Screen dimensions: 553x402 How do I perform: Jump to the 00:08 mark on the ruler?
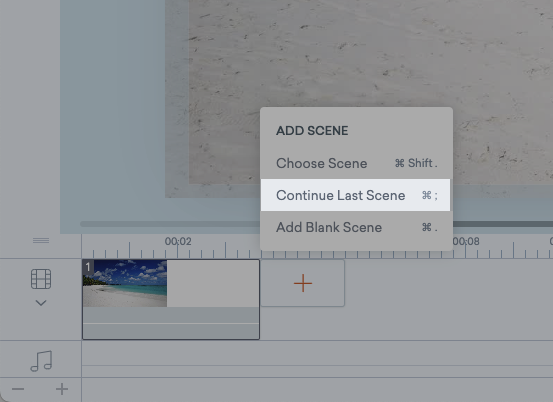click(466, 242)
